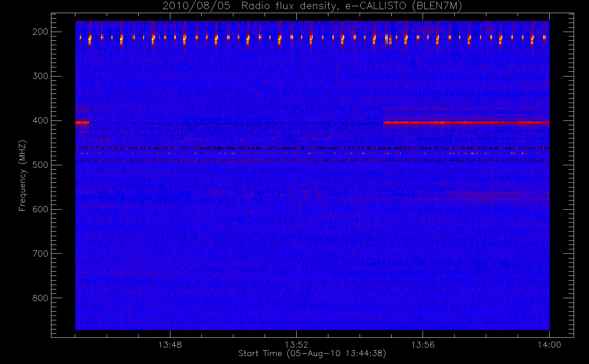Viewport: 589px width, 364px height.
Task: Select the 600 frequency tick label
Action: (x=40, y=209)
